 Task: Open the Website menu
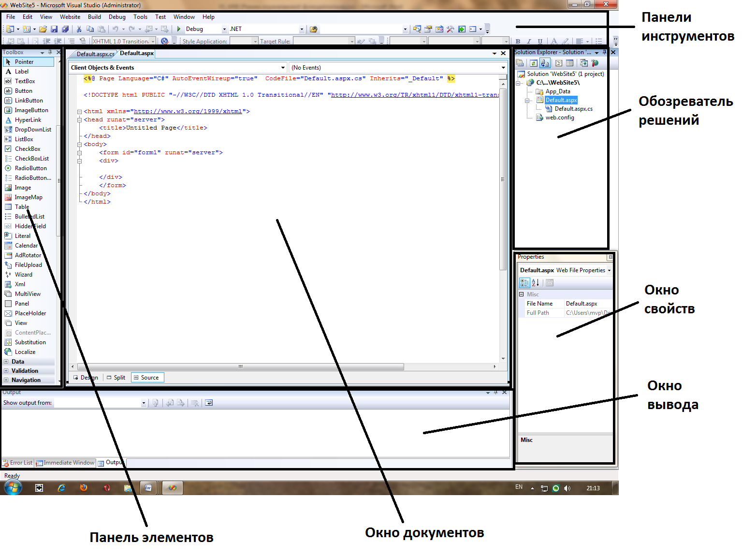70,17
